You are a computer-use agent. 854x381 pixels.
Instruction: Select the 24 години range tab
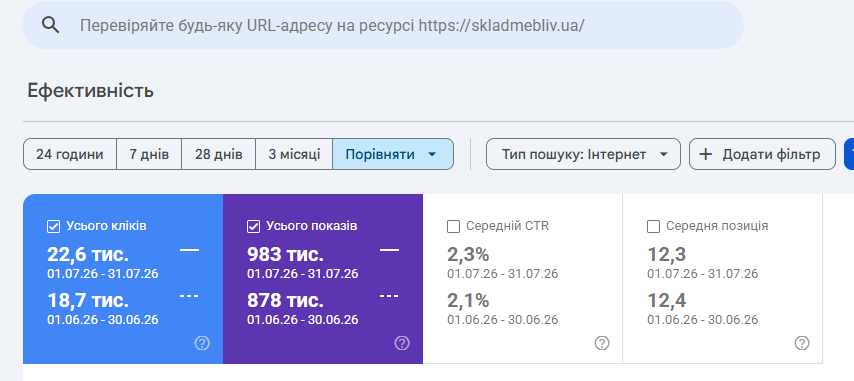[70, 155]
